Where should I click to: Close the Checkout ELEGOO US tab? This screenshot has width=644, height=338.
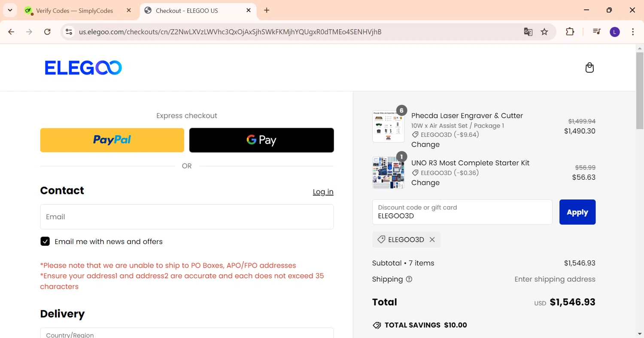249,10
